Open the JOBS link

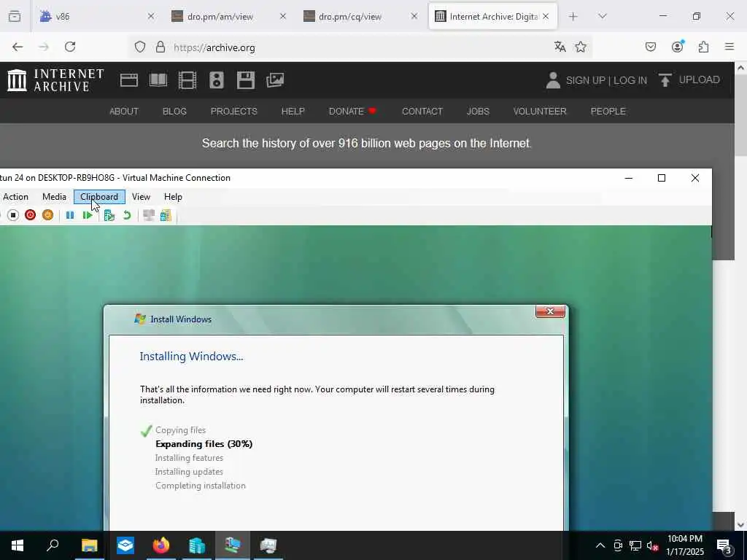tap(478, 112)
